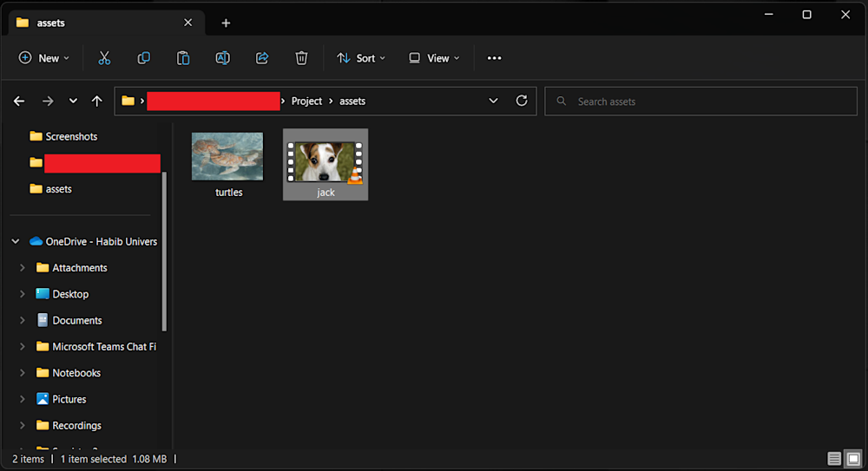This screenshot has width=868, height=471.
Task: Minimize the File Explorer window
Action: 768,15
